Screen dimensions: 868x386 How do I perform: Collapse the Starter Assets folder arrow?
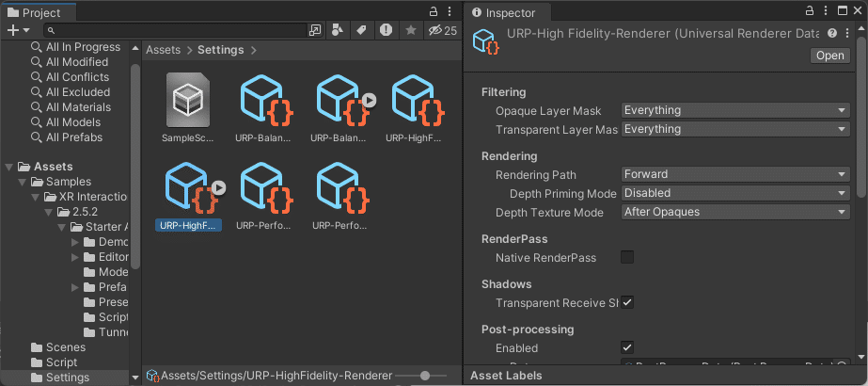coord(62,227)
